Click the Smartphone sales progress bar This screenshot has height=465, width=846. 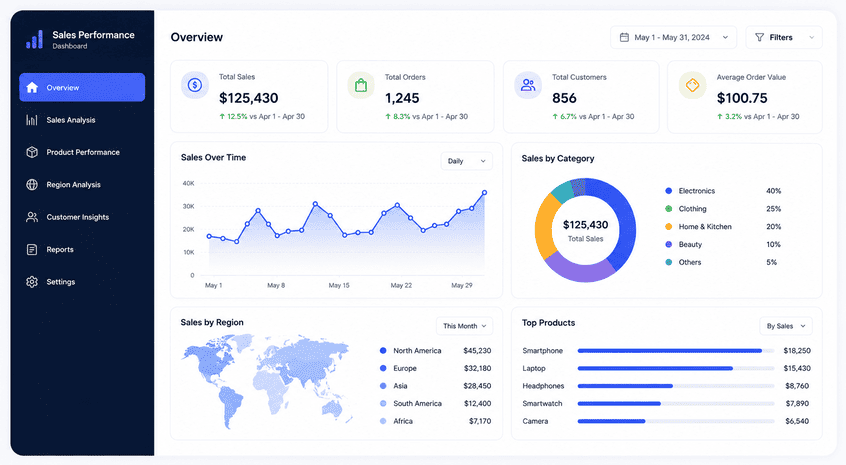tap(676, 351)
